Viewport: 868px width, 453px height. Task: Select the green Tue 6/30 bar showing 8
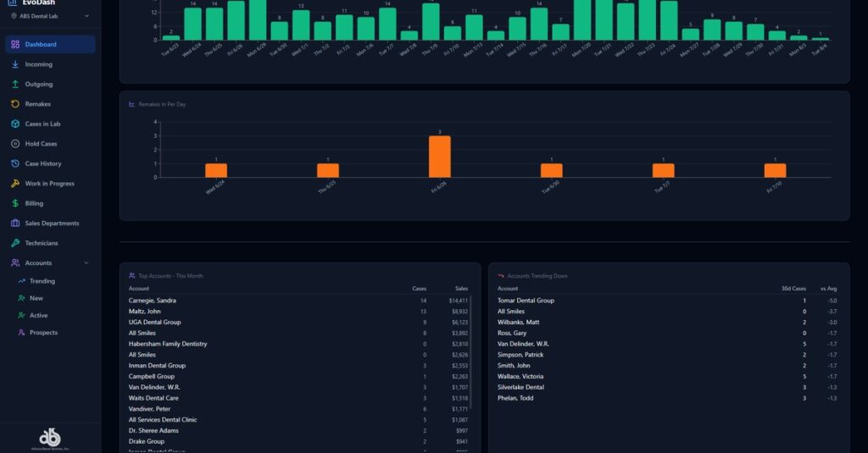click(279, 31)
